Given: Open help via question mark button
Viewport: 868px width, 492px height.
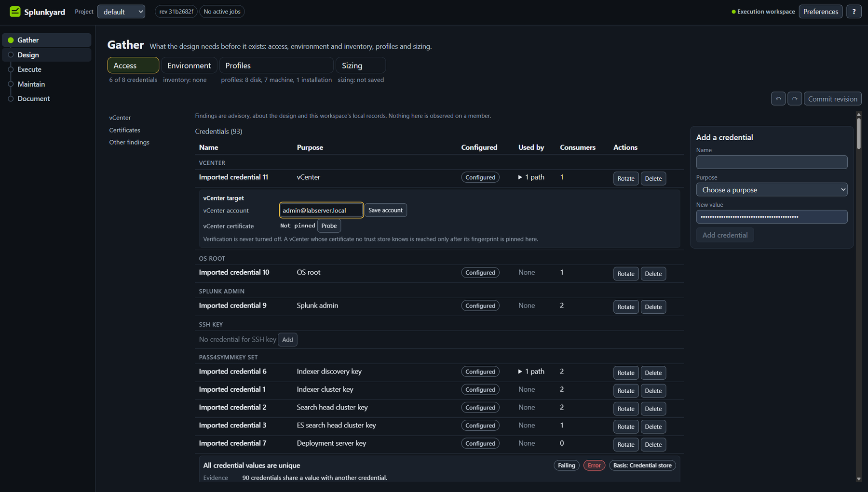Looking at the screenshot, I should coord(854,12).
